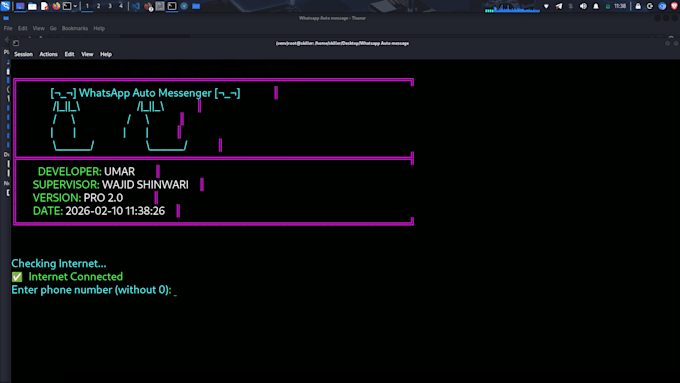Open the terminal Actions menu
The width and height of the screenshot is (680, 383).
48,54
